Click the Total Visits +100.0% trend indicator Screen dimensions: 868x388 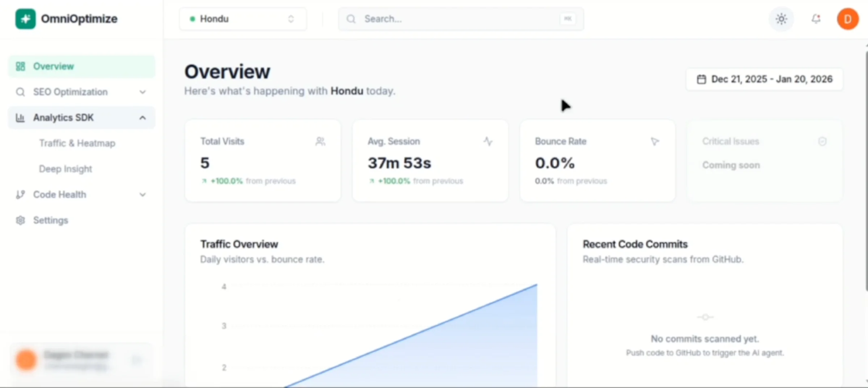(222, 181)
